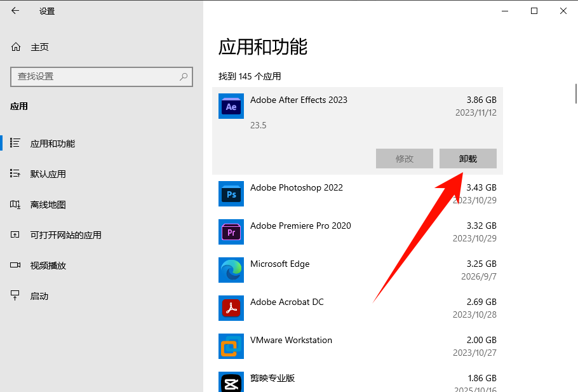
Task: Click the Microsoft Edge app icon
Action: 231,270
